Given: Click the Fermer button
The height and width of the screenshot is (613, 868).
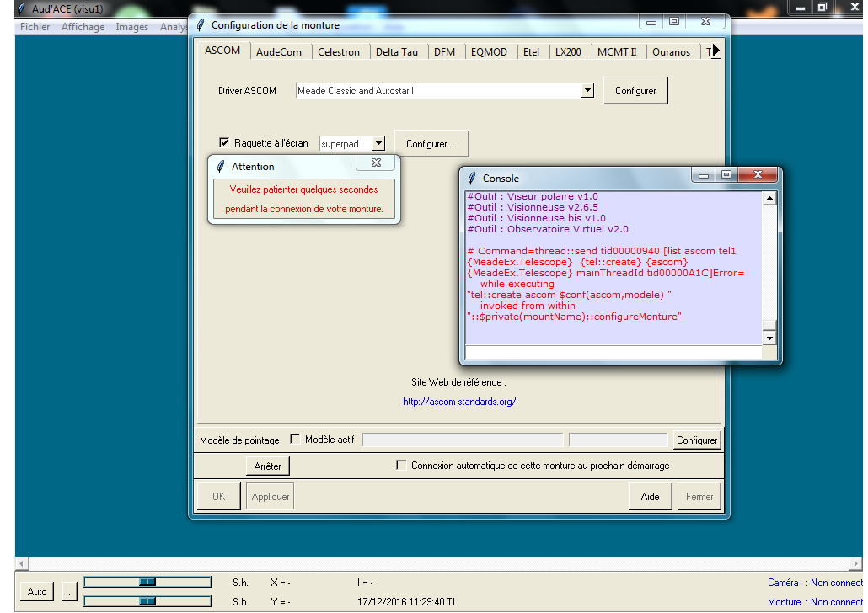Looking at the screenshot, I should click(699, 496).
